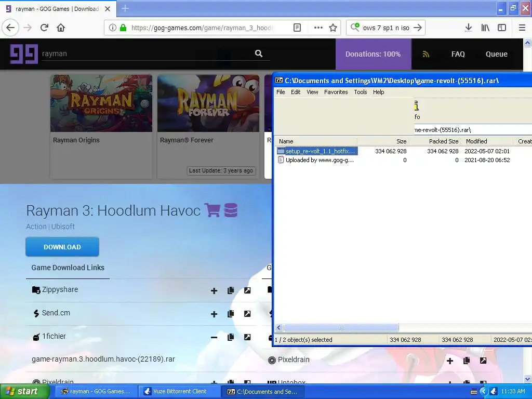Expand Zippyshare links with plus
This screenshot has height=399, width=532.
point(214,291)
